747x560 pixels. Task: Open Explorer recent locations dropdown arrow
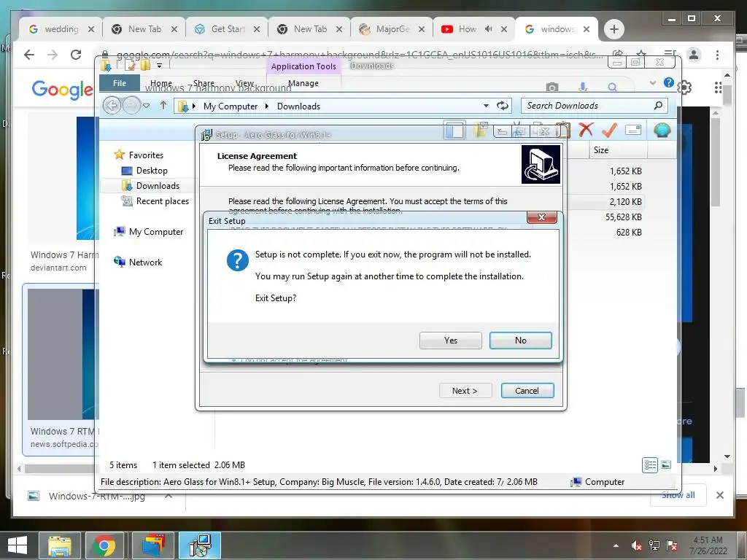[x=146, y=106]
